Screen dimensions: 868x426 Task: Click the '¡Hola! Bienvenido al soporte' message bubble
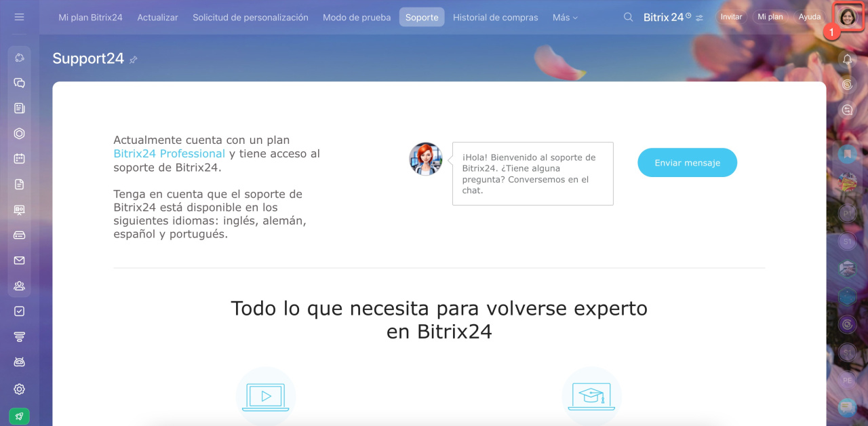pos(533,174)
